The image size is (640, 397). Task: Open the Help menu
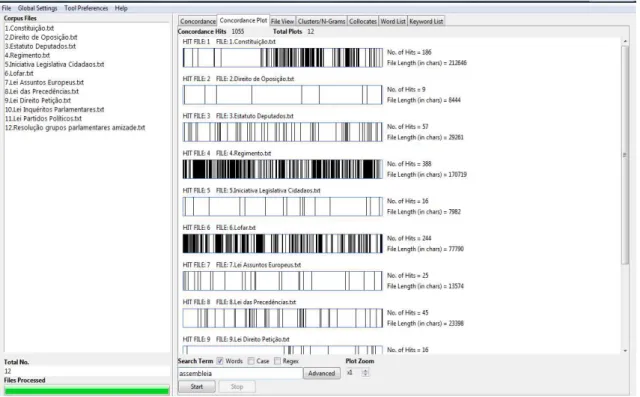click(121, 8)
